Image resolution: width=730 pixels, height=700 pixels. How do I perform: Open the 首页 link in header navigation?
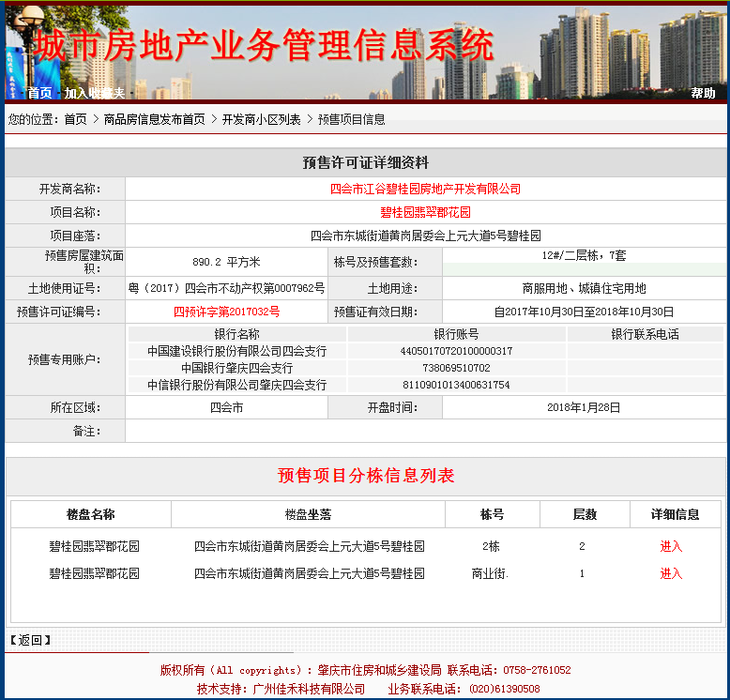39,93
